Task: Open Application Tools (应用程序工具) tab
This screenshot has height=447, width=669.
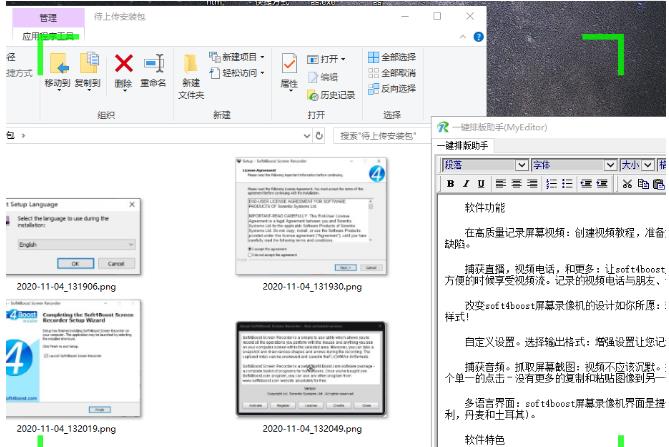Action: coord(48,36)
